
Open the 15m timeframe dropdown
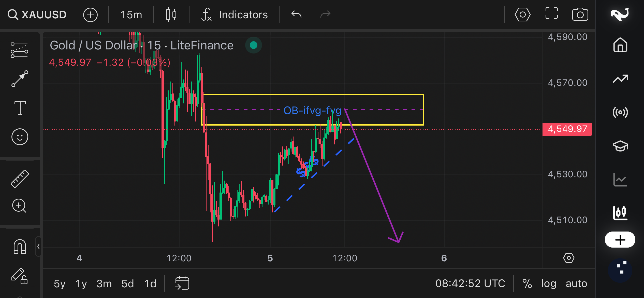(131, 15)
